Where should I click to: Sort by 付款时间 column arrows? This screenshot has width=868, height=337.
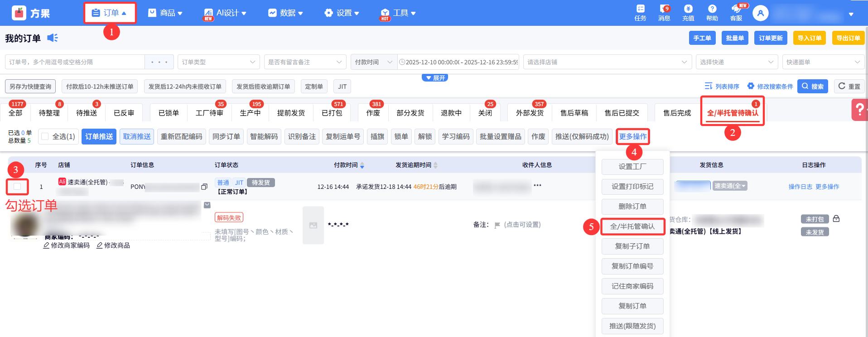click(362, 165)
